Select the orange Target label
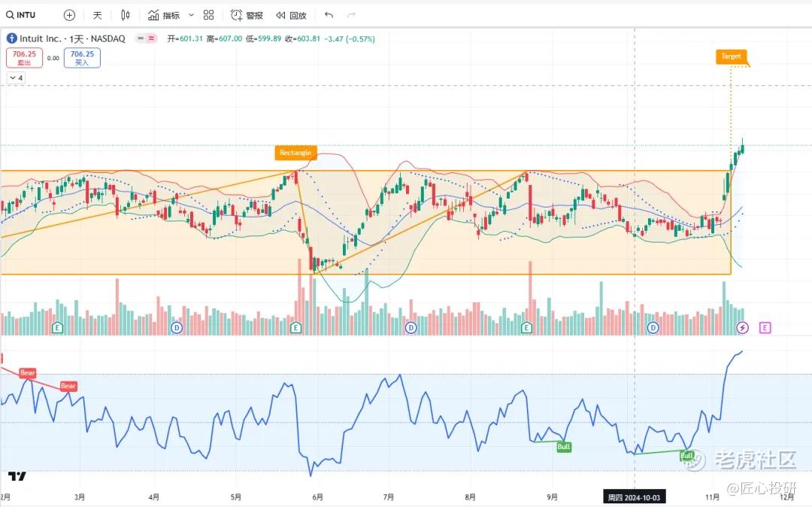The height and width of the screenshot is (507, 812). pos(732,56)
